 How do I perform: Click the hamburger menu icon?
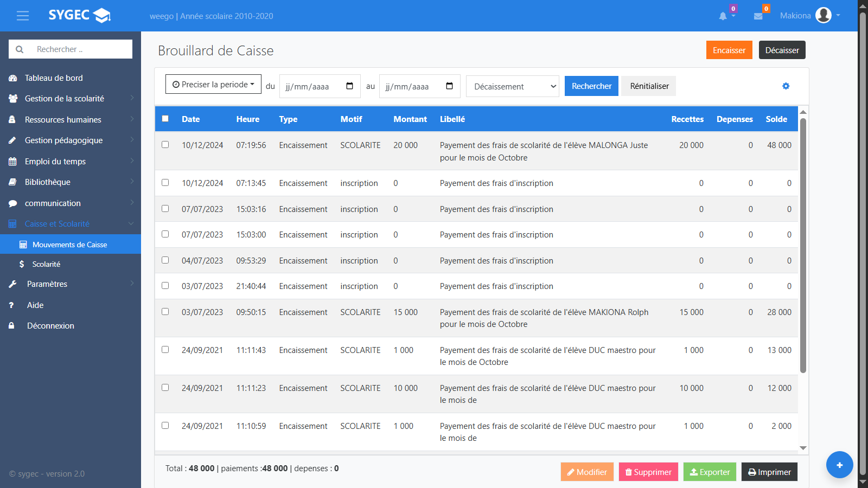23,16
